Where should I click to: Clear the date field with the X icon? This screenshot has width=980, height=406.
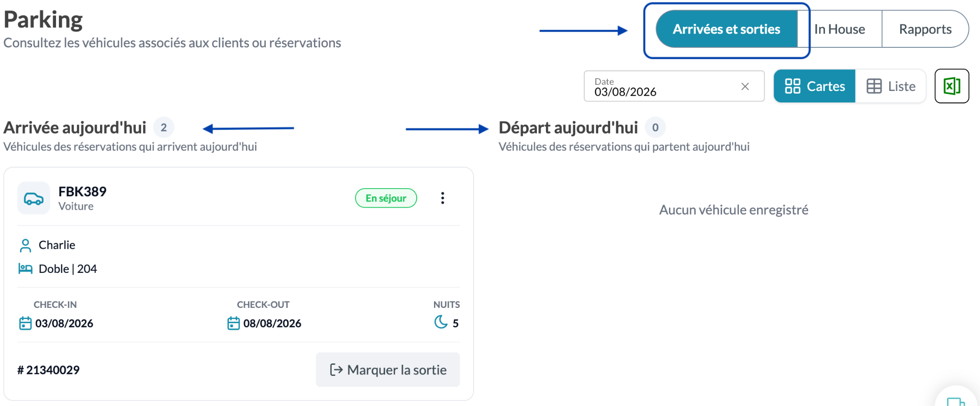[745, 87]
